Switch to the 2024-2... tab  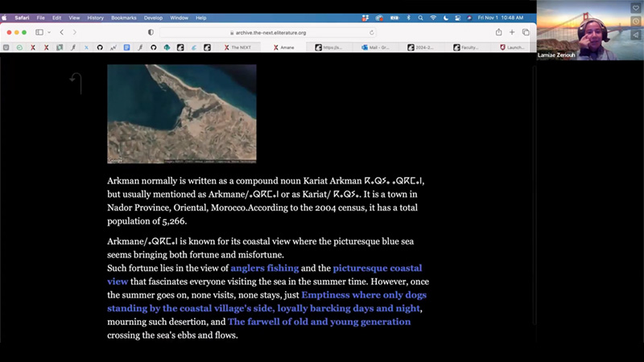click(x=420, y=47)
